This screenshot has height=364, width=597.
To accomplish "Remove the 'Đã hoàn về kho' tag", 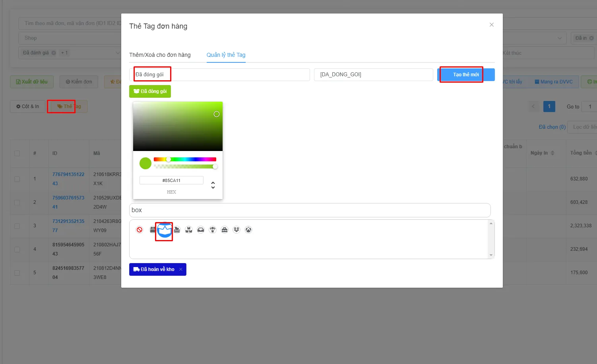I will [181, 269].
